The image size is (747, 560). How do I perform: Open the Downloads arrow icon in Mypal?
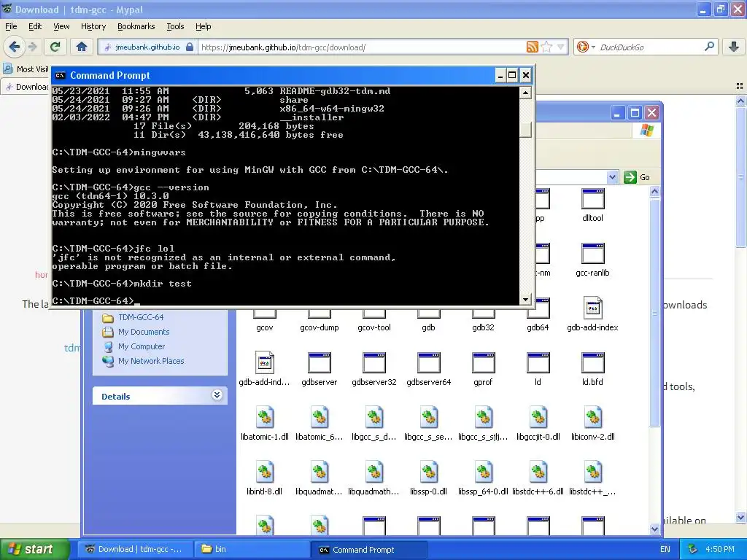point(734,47)
